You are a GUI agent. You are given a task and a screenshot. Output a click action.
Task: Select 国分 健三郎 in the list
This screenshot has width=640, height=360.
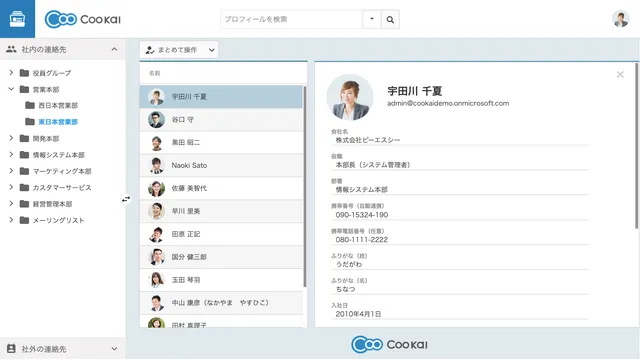tap(221, 257)
